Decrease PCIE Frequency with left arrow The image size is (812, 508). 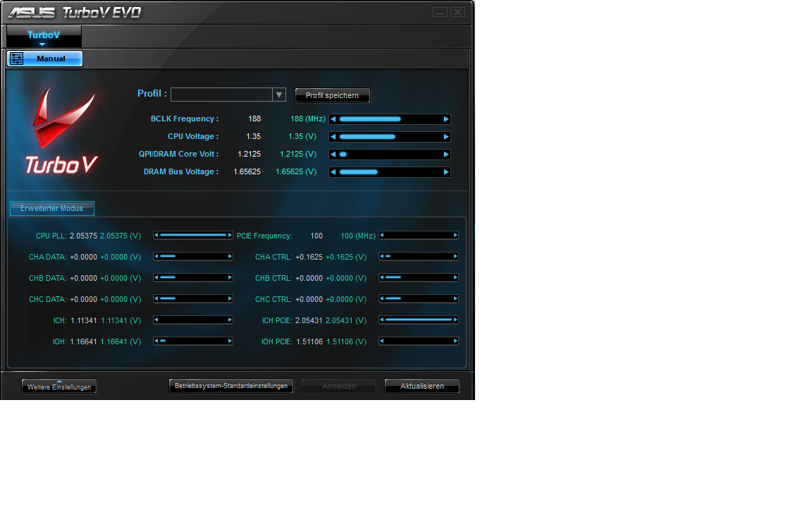click(381, 236)
